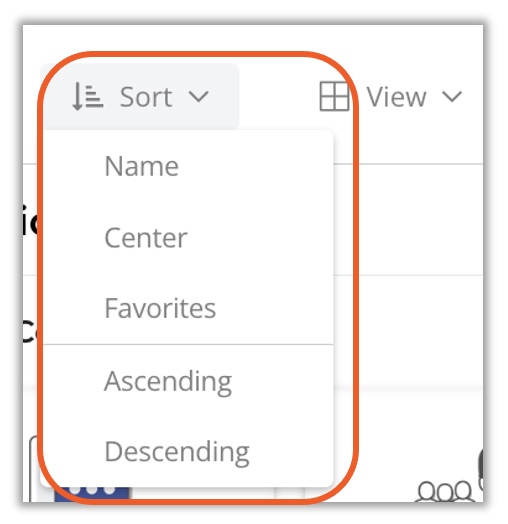Click the dark icon above the people group
This screenshot has height=524, width=508.
[x=481, y=468]
